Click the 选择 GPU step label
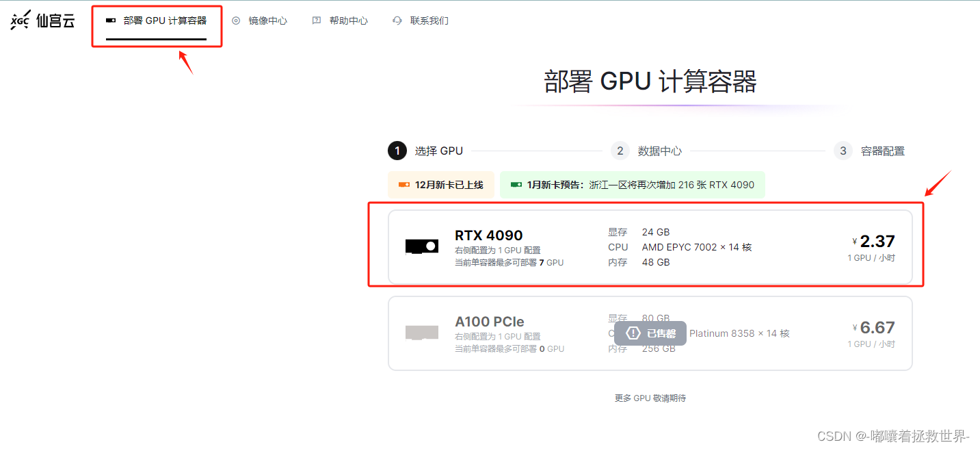 [x=439, y=151]
